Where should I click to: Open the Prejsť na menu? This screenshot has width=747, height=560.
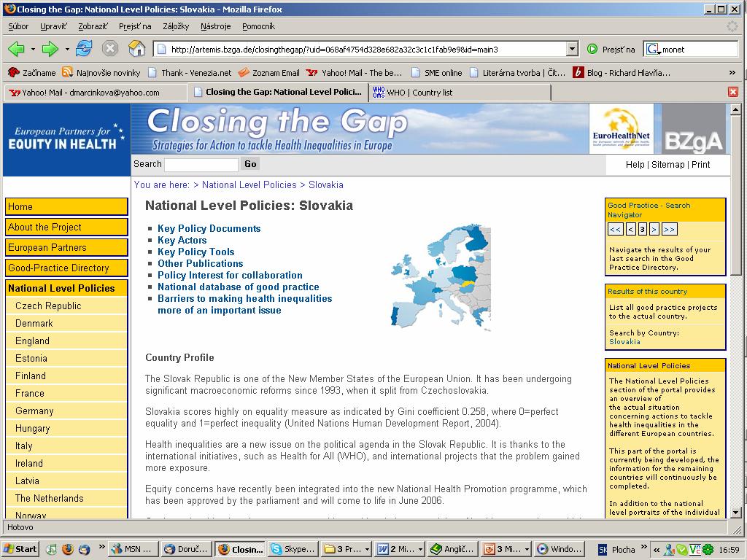[x=135, y=27]
